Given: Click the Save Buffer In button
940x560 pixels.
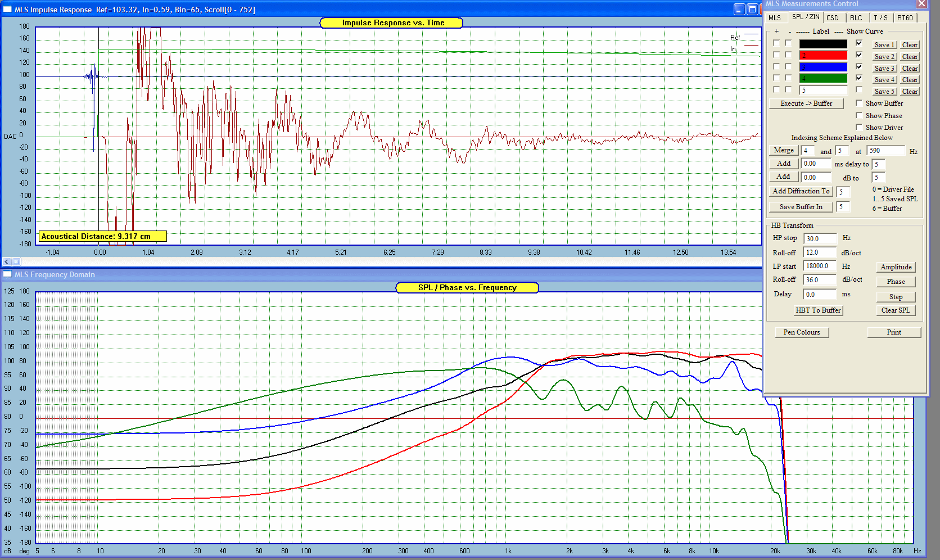Looking at the screenshot, I should tap(801, 207).
